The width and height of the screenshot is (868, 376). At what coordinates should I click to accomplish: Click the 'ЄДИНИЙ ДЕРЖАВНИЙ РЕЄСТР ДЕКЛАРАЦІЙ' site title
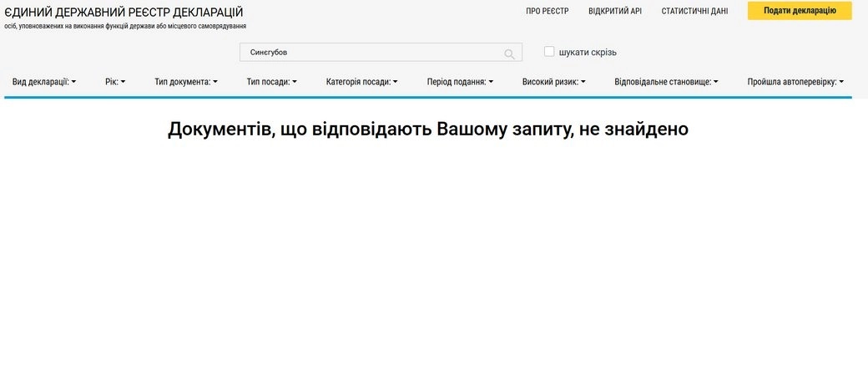pos(124,13)
